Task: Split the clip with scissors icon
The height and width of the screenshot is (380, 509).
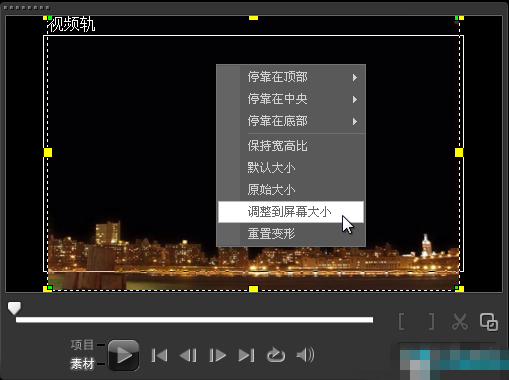Action: (x=460, y=322)
